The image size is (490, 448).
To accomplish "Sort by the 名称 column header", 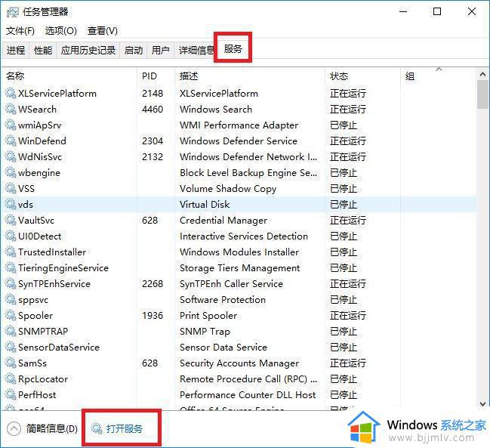I will [x=69, y=76].
